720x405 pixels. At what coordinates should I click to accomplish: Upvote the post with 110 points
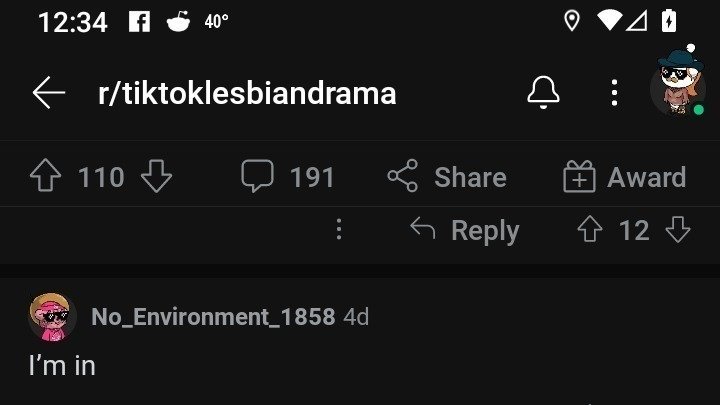pos(46,178)
